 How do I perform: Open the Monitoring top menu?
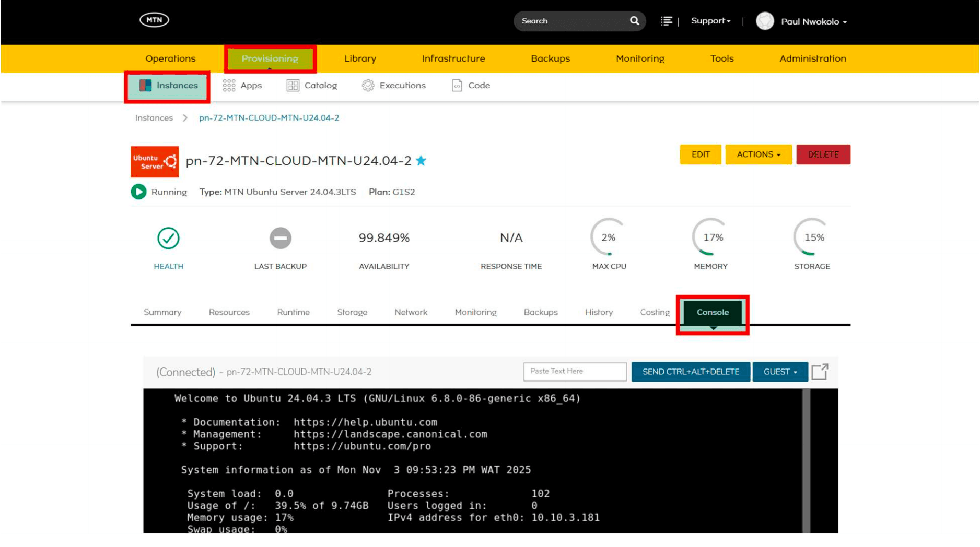click(640, 58)
